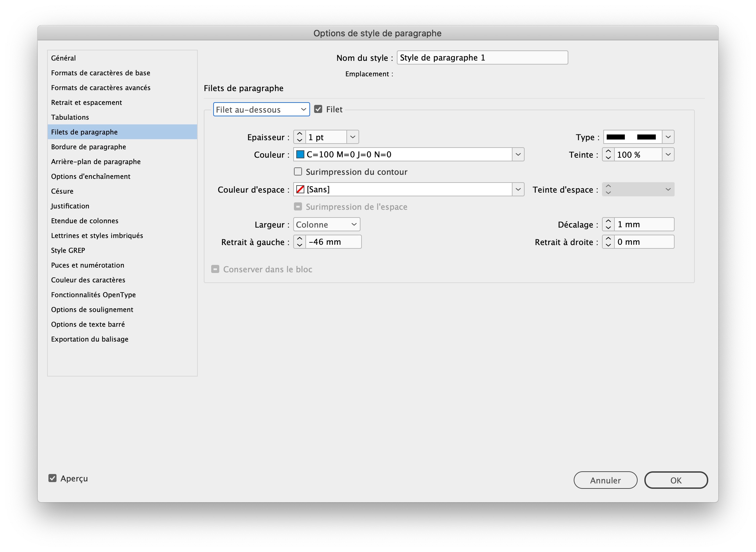
Task: Toggle the Aperçu preview checkbox
Action: (52, 478)
